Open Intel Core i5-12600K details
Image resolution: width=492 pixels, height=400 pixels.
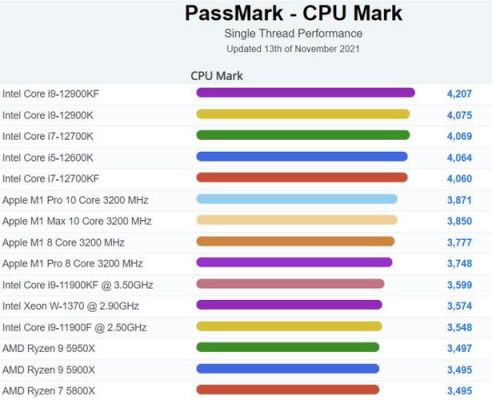tap(48, 157)
